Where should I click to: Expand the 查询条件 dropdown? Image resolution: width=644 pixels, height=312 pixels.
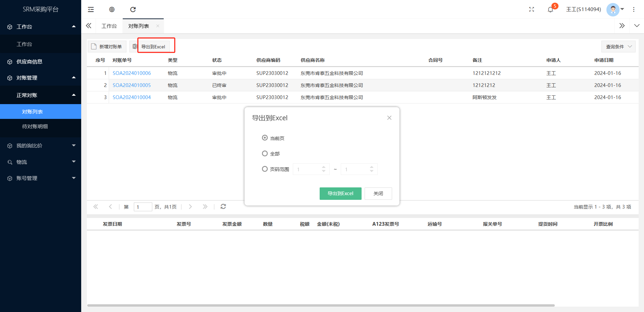pos(619,47)
